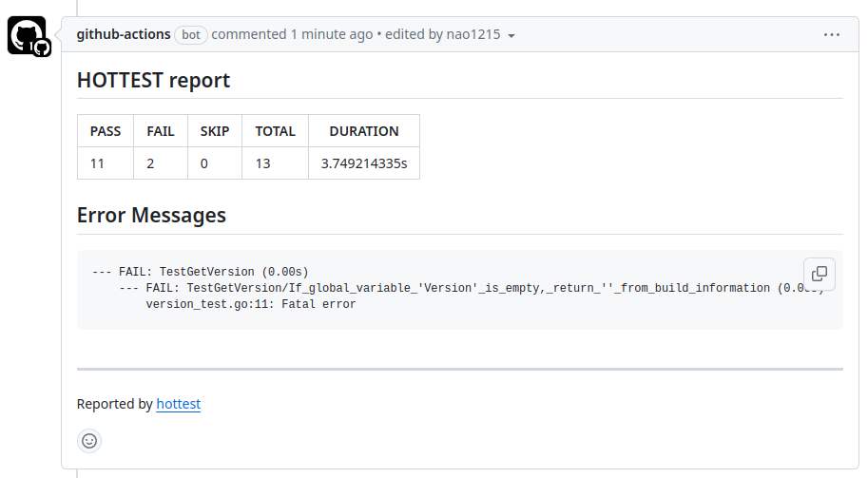Click the HOTTEST report heading

[x=153, y=80]
